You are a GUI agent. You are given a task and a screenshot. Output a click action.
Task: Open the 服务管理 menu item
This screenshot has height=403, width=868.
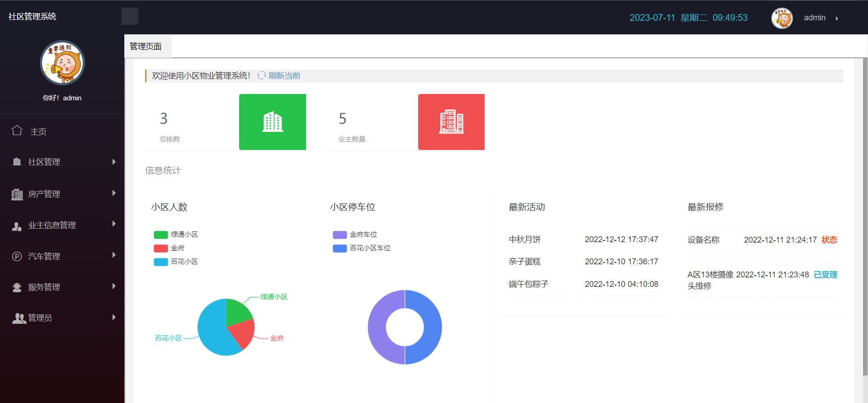pos(44,287)
